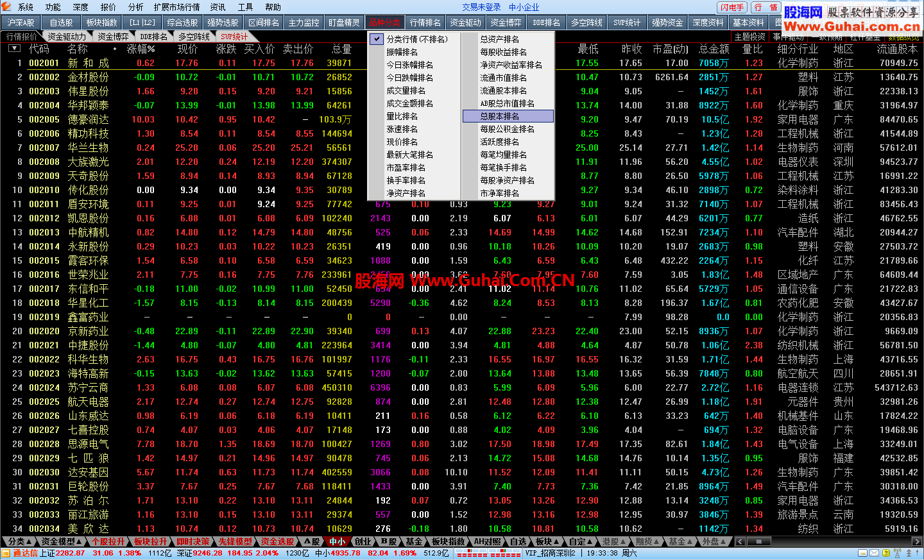Switch to the 主题投资 tab
Viewport: 924px width, 560px height.
tap(749, 37)
